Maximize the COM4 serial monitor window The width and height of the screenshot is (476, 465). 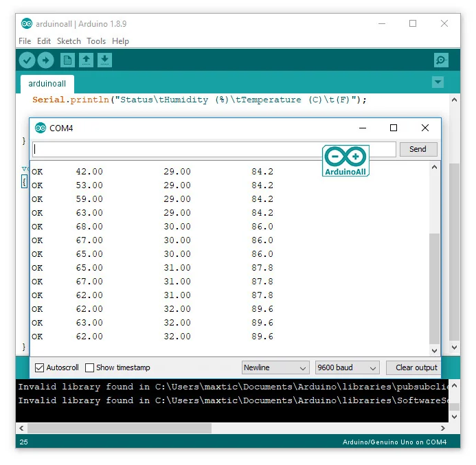point(394,128)
